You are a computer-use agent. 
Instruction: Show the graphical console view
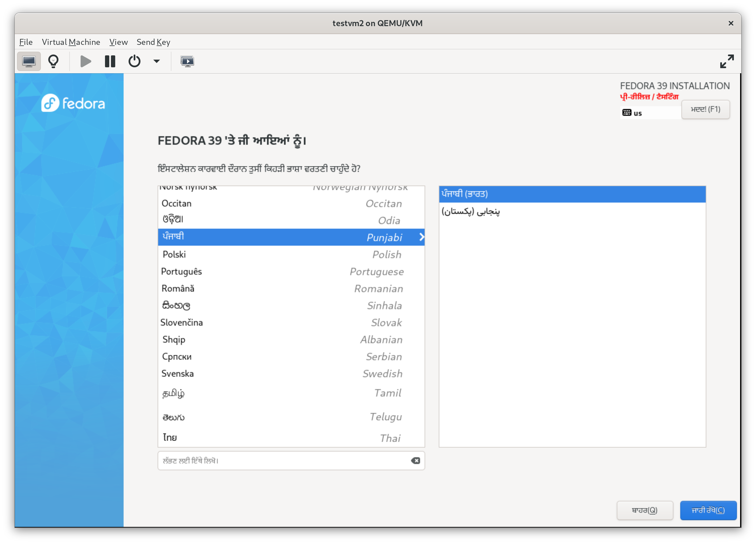pyautogui.click(x=29, y=61)
